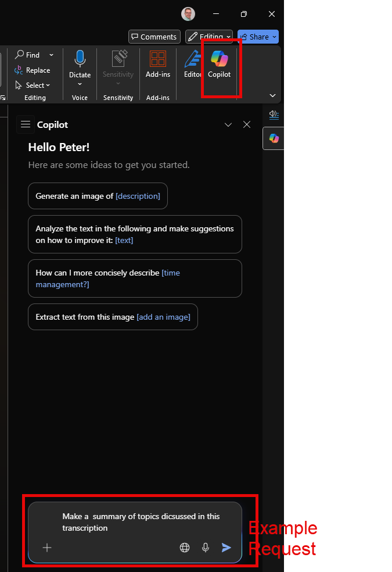
Task: Collapse the ribbon using bottom-right chevron
Action: 272,95
